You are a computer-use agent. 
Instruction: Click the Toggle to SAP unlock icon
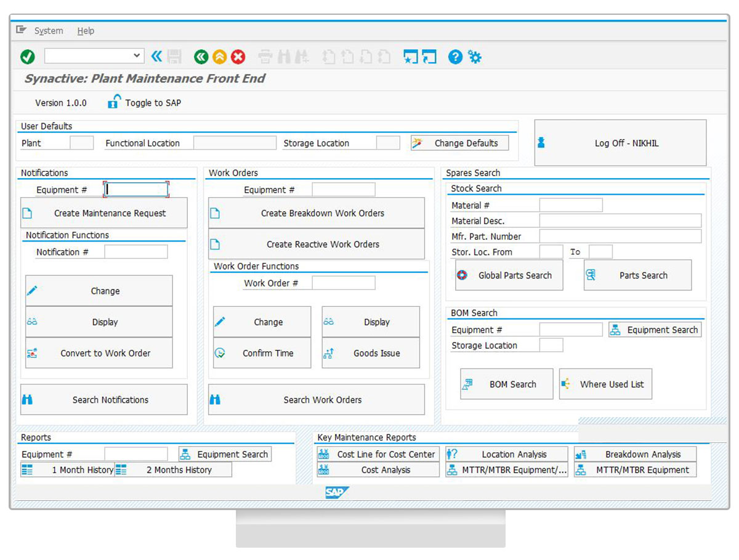114,101
